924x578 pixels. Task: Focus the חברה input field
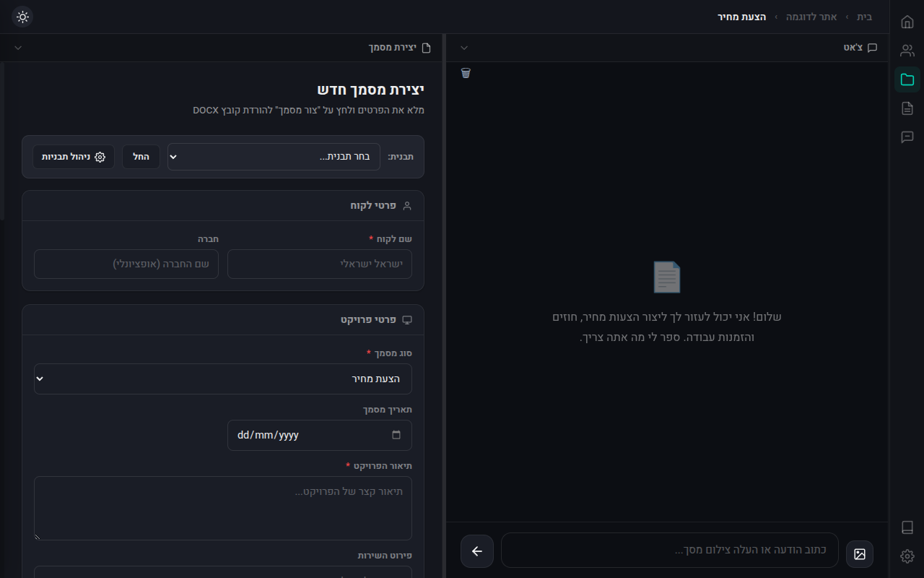pyautogui.click(x=126, y=264)
